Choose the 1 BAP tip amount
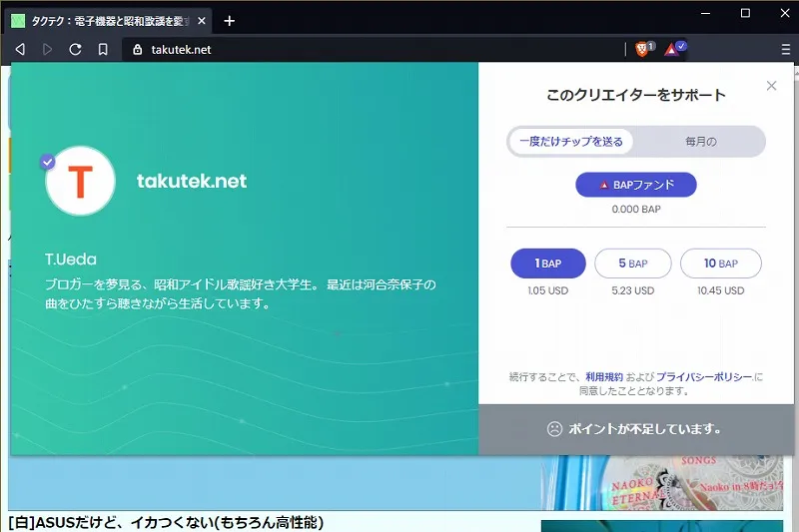The height and width of the screenshot is (532, 799). [547, 264]
